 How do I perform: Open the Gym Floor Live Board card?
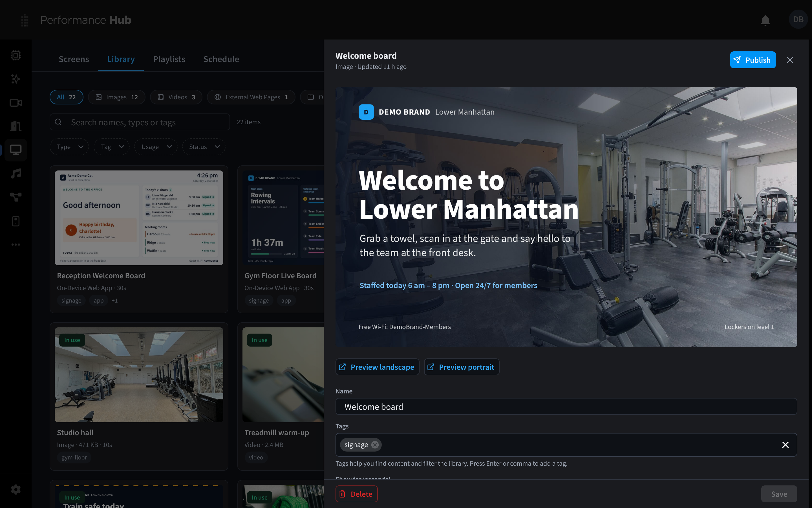click(x=281, y=239)
